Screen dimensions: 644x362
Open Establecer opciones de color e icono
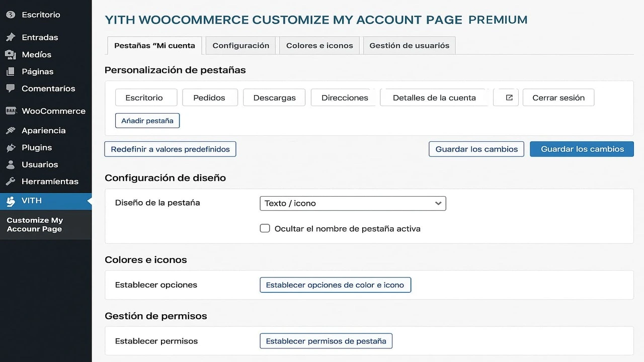335,285
